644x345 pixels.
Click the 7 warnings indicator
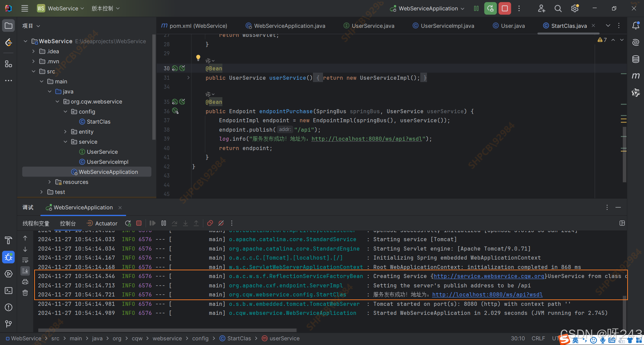(x=602, y=40)
